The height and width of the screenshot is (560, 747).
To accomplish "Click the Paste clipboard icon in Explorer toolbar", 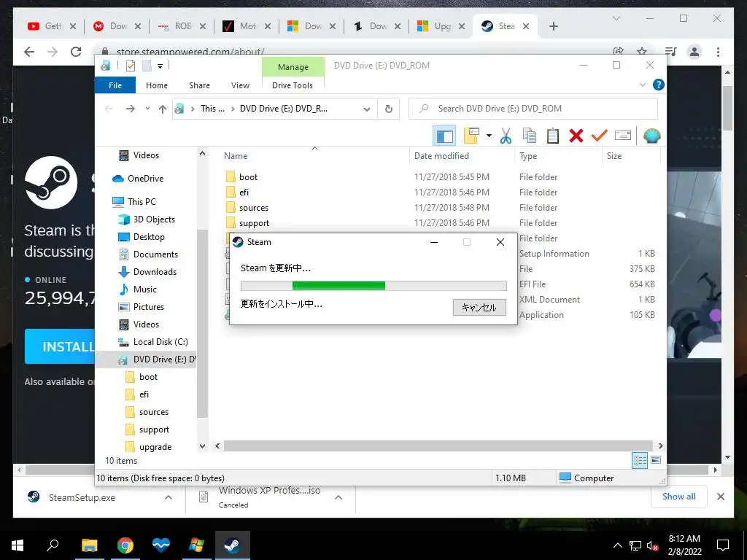I will pyautogui.click(x=553, y=136).
